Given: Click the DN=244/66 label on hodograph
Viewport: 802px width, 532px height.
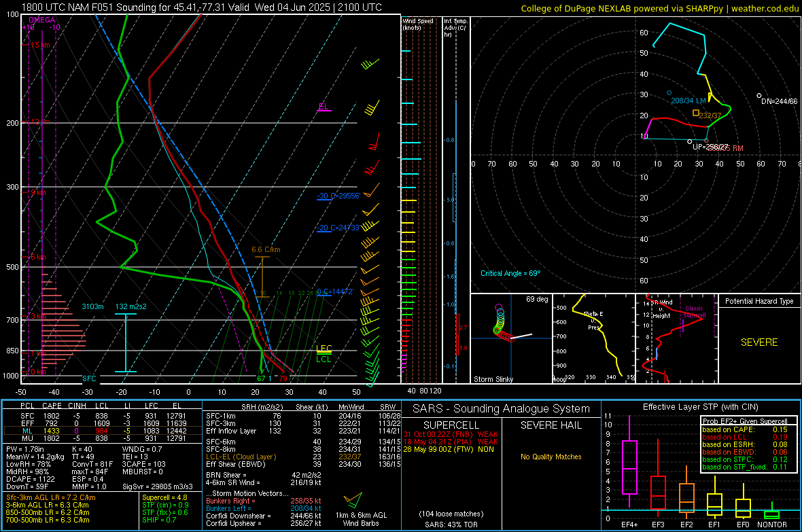Looking at the screenshot, I should [x=779, y=101].
